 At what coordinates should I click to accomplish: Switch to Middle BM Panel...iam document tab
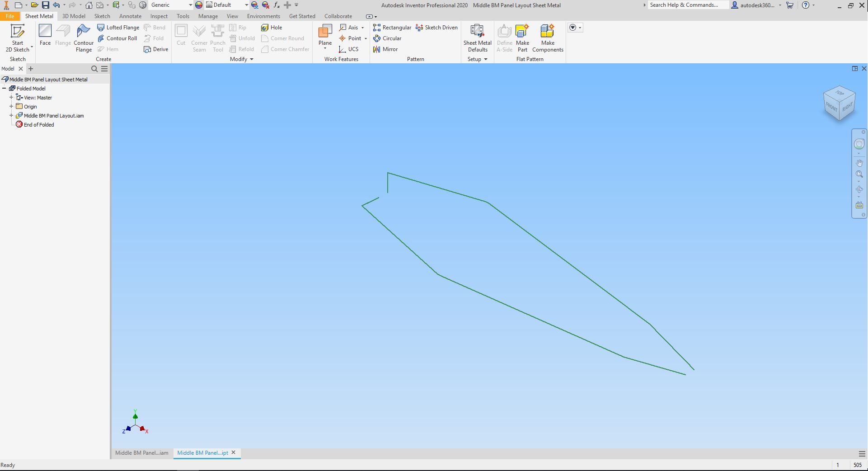(x=142, y=453)
